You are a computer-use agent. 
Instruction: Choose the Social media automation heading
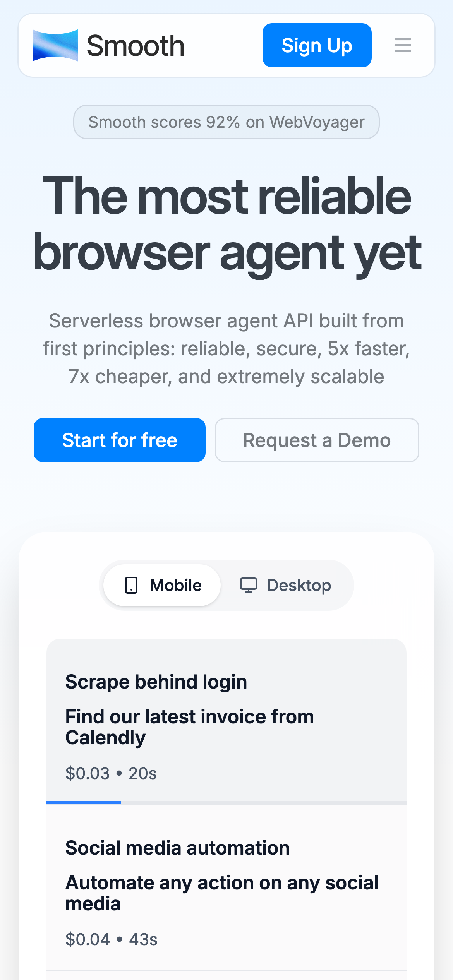pyautogui.click(x=177, y=848)
